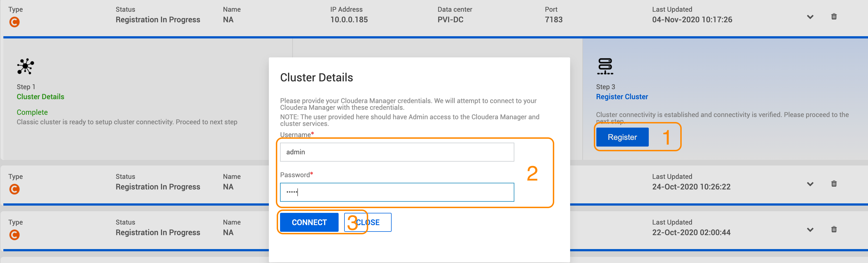Click the Type C icon on 24-Oct row
Image resolution: width=868 pixels, height=263 pixels.
coord(15,189)
